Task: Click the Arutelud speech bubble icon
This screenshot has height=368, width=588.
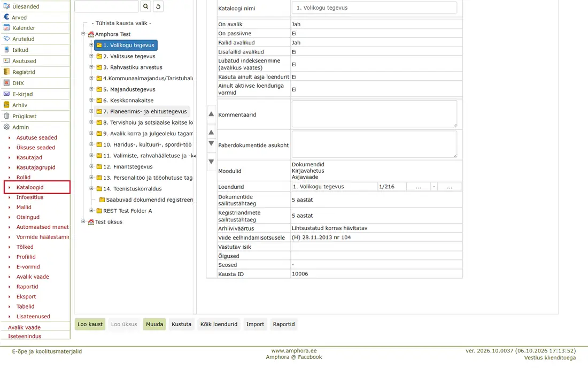Action: [6, 39]
